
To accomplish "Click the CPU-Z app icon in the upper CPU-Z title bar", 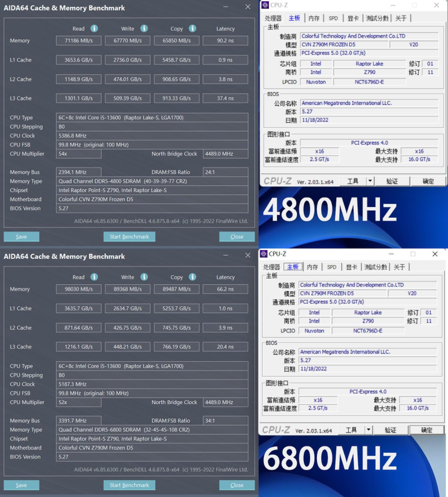I will 265,5.
